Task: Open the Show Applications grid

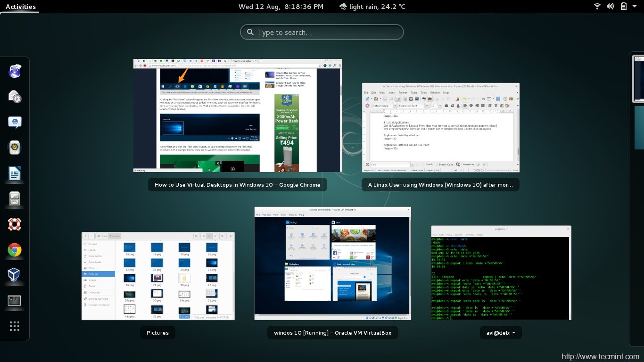Action: click(x=14, y=326)
